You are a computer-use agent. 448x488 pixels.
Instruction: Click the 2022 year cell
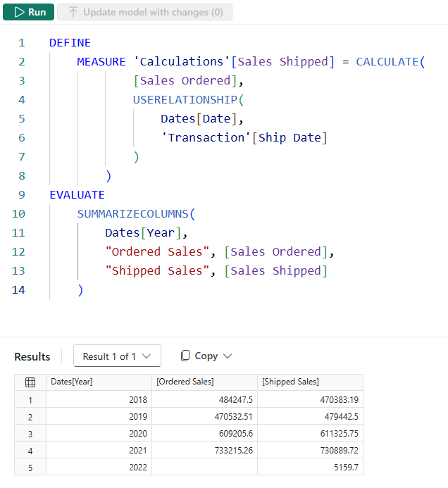99,467
